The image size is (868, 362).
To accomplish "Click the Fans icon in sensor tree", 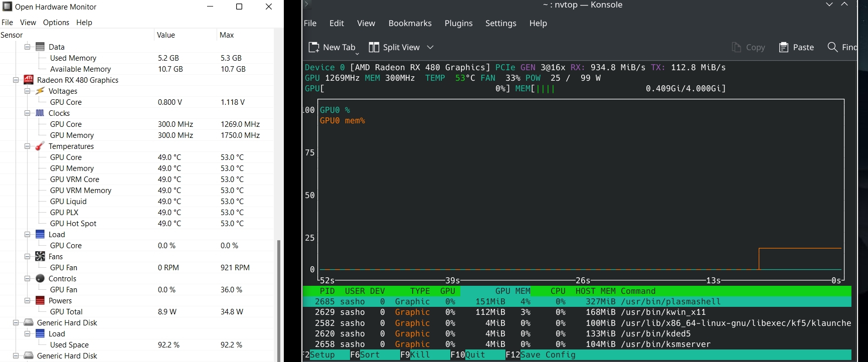I will tap(40, 256).
